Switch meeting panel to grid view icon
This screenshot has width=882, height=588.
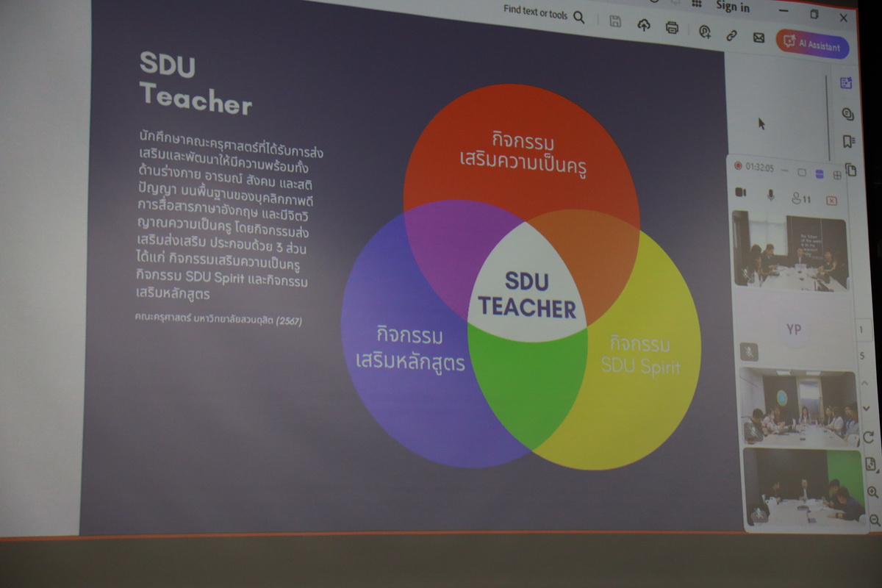coord(837,176)
